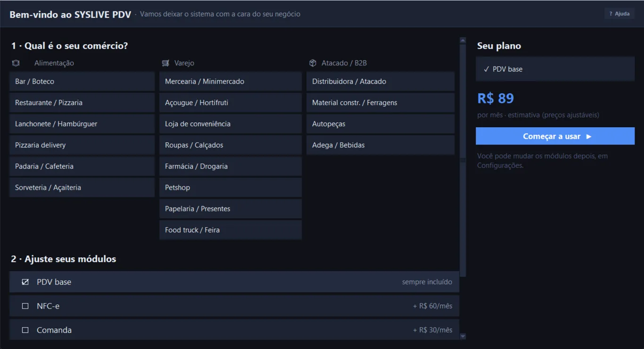Choose Açougue / Hortifruti option

tap(231, 103)
